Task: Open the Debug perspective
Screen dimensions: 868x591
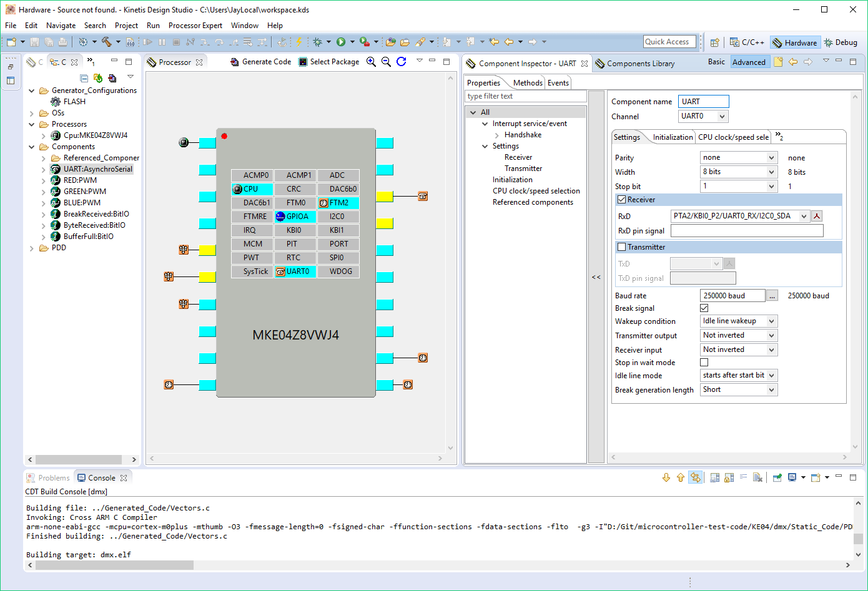Action: (x=841, y=42)
